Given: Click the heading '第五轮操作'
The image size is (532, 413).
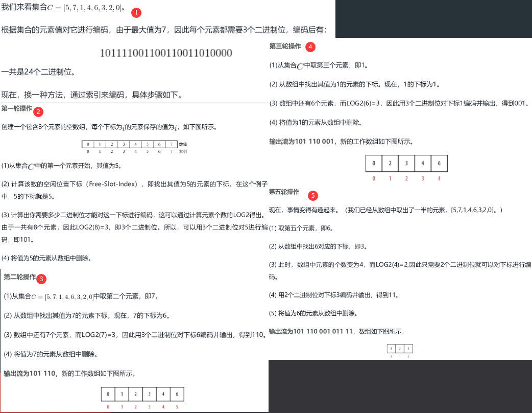Looking at the screenshot, I should (x=284, y=192).
